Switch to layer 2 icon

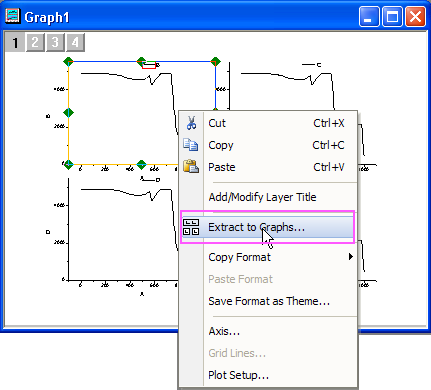coord(35,43)
